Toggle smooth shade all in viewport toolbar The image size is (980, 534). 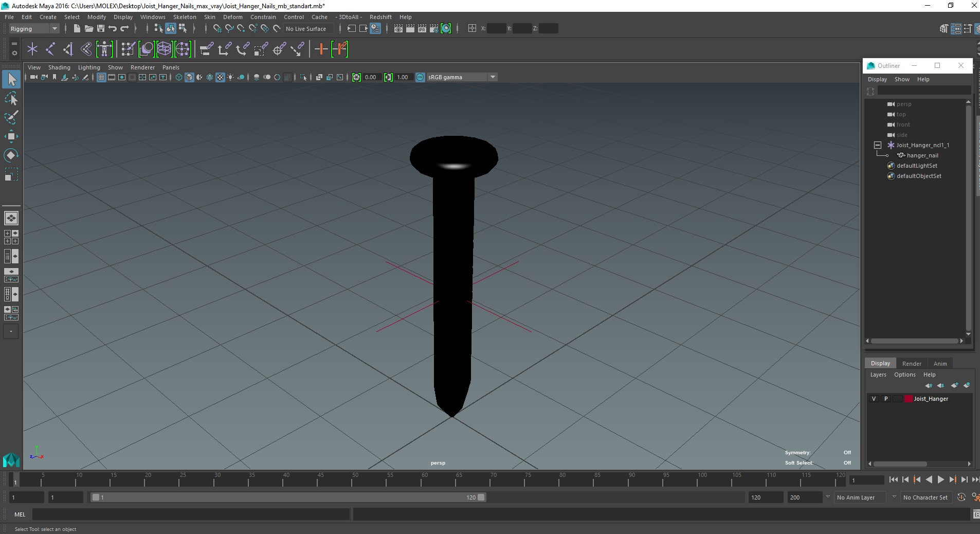[x=189, y=77]
